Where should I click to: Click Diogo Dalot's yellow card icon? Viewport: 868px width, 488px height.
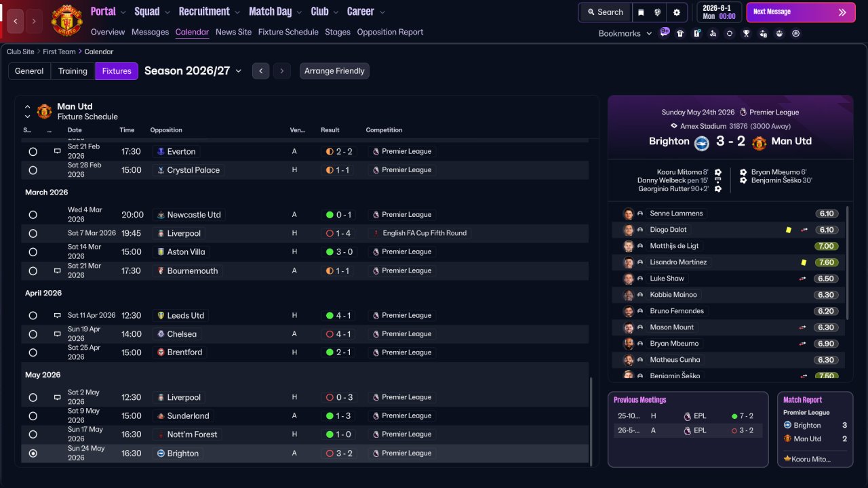(x=789, y=230)
